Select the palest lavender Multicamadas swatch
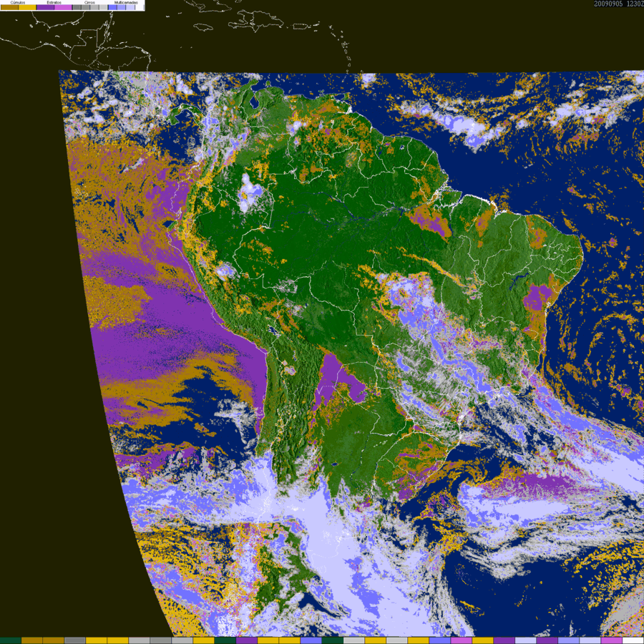This screenshot has width=644, height=644. tap(130, 7)
